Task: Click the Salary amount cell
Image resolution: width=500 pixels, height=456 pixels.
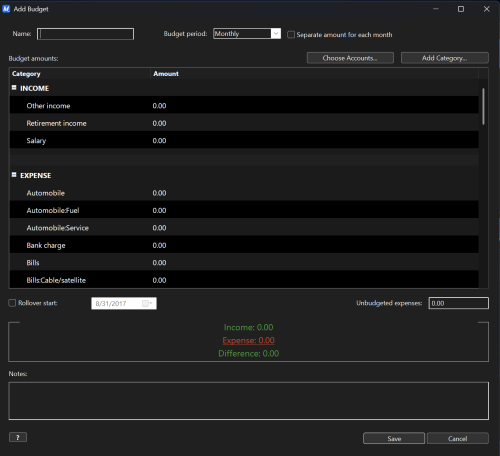Action: 159,140
